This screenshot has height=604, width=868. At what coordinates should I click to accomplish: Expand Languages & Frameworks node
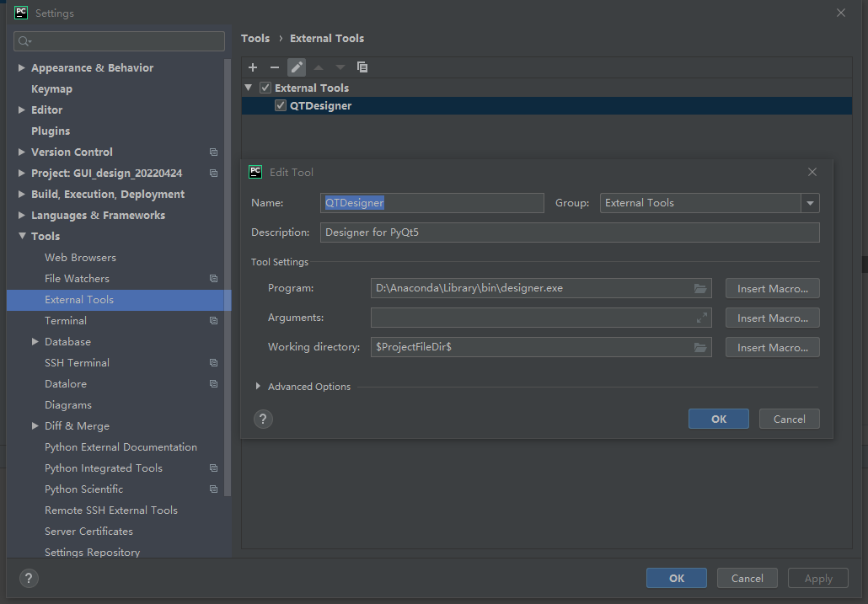(22, 215)
